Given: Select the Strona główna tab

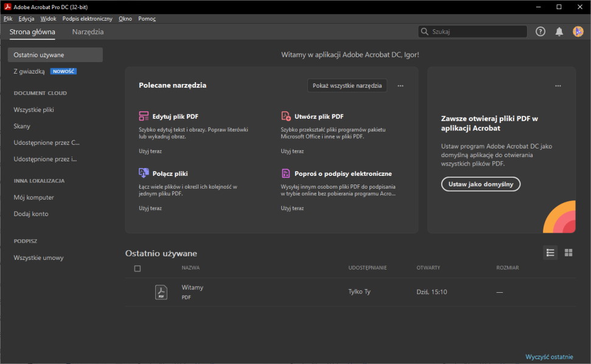Looking at the screenshot, I should click(32, 32).
